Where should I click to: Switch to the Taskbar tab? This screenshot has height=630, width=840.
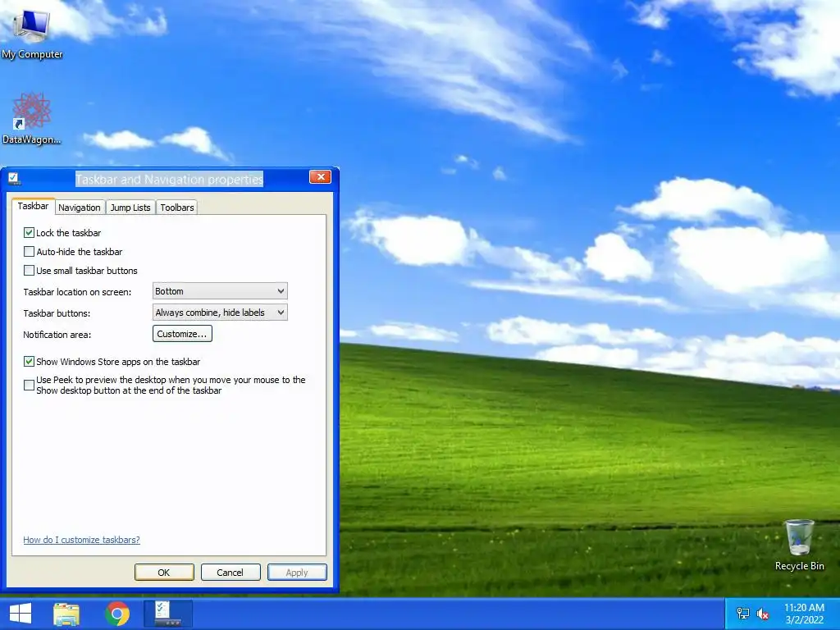[x=33, y=206]
